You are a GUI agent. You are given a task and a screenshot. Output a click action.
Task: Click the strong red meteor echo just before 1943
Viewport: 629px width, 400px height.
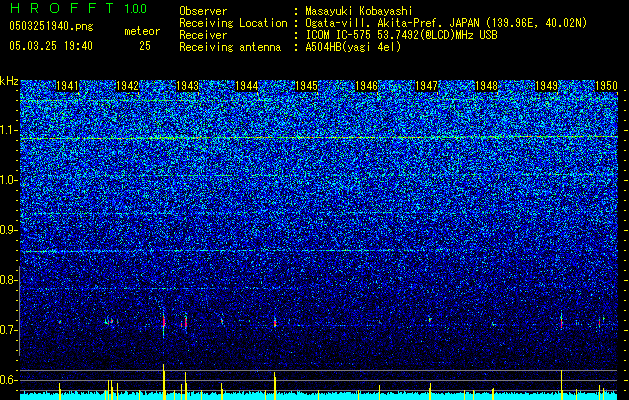164,322
